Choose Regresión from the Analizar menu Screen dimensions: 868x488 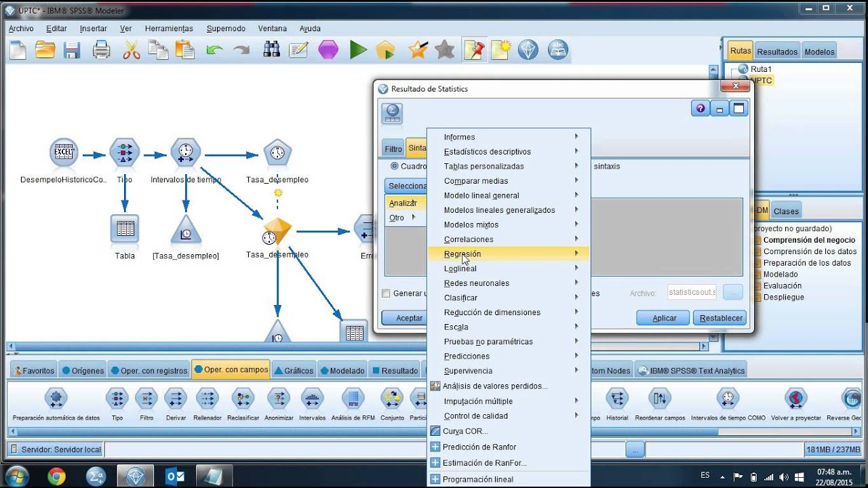click(x=509, y=254)
